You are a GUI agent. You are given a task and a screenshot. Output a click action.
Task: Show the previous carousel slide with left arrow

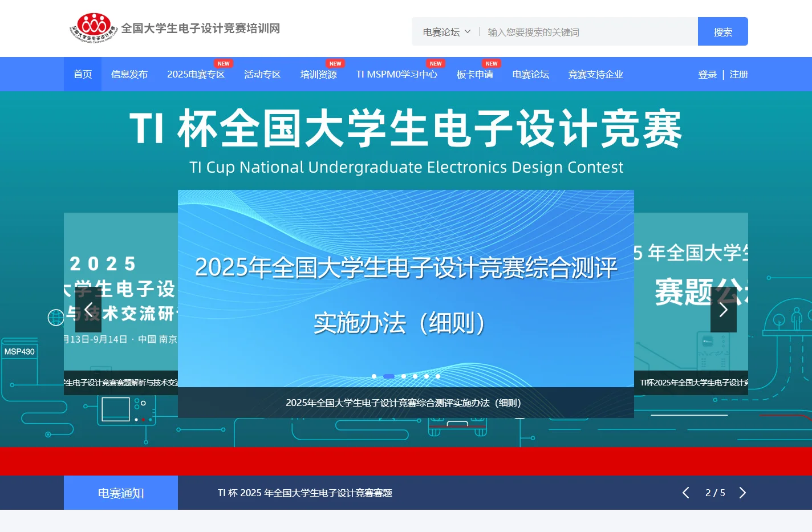click(88, 310)
